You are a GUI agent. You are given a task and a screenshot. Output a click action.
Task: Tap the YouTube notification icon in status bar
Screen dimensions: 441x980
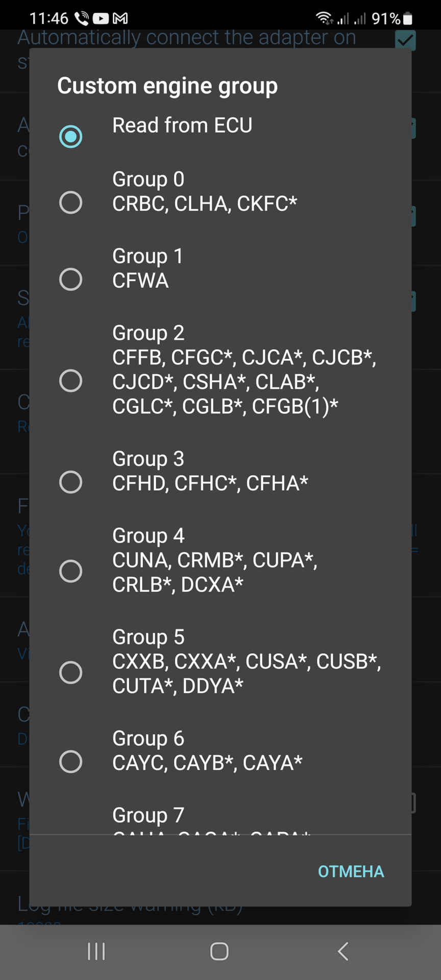point(101,19)
